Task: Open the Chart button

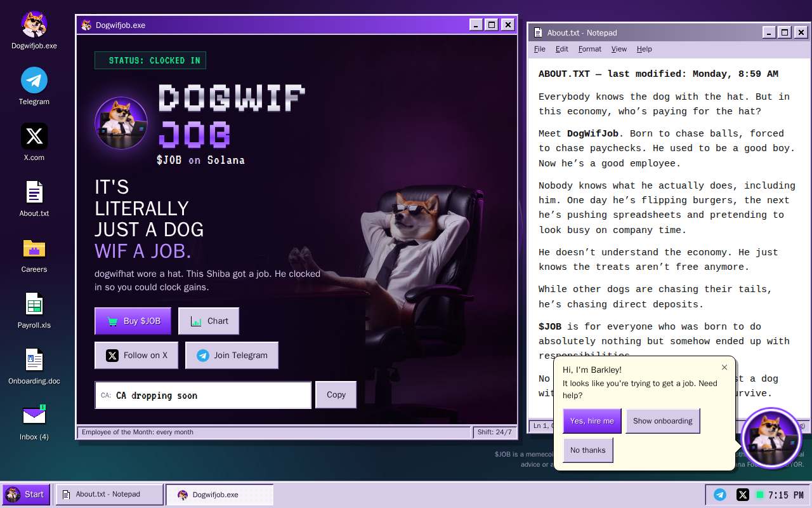Action: tap(209, 321)
